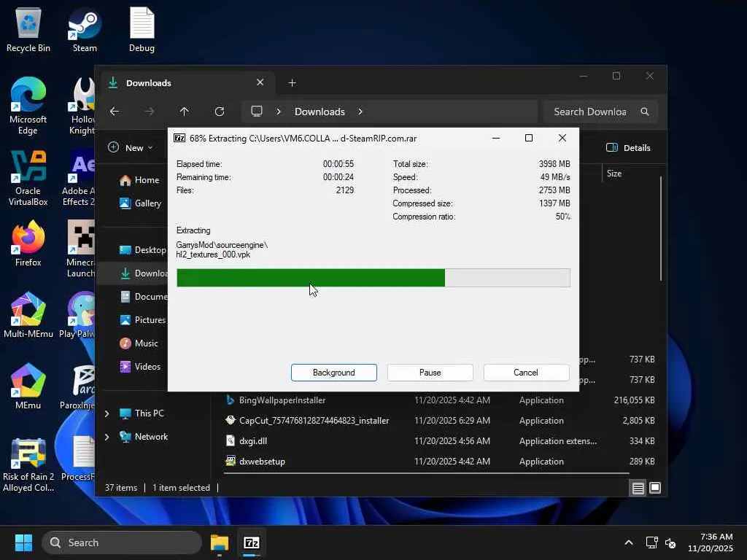Click the Search Downloads input field

coord(591,112)
